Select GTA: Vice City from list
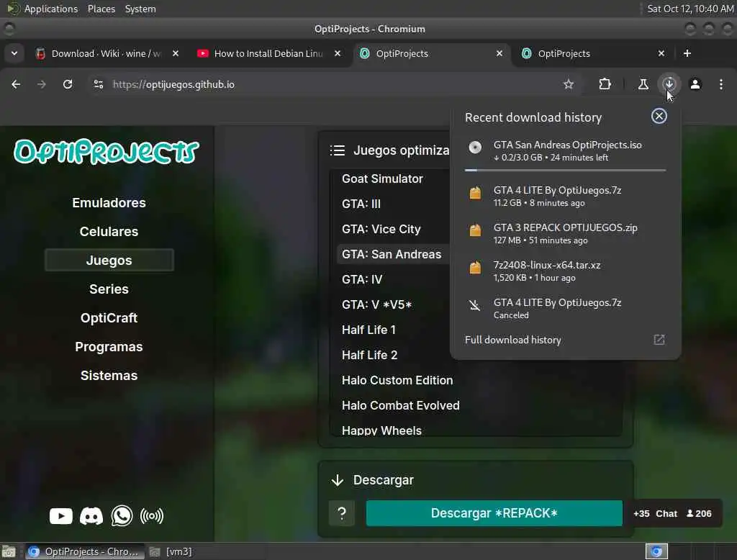Screen dimensions: 737x560 click(381, 229)
